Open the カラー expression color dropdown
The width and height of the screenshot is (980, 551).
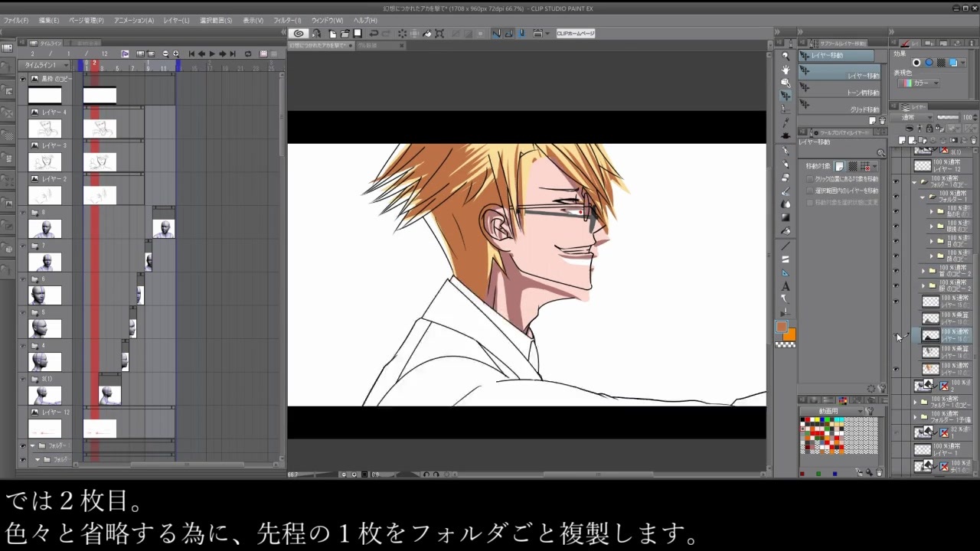919,83
